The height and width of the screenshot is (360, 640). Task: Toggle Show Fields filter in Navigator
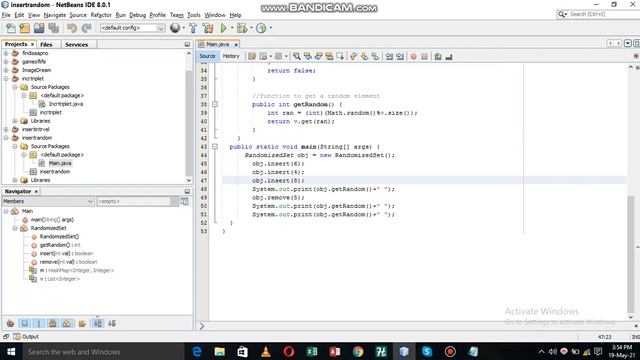(25, 323)
